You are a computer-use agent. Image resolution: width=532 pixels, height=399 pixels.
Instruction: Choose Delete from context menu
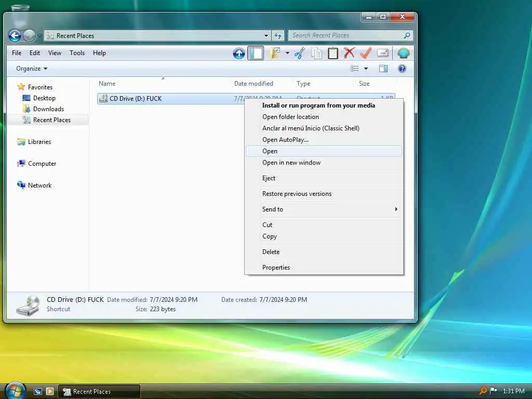(324, 252)
